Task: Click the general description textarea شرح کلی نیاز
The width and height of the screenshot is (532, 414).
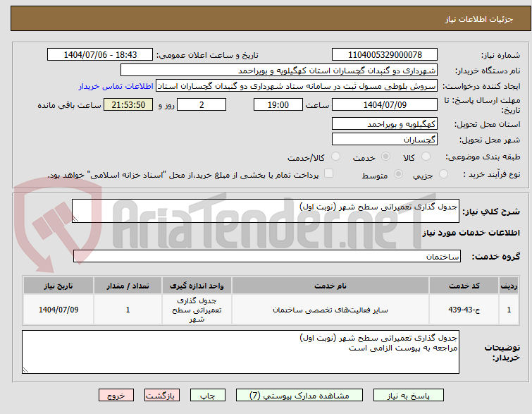Action: (266, 211)
